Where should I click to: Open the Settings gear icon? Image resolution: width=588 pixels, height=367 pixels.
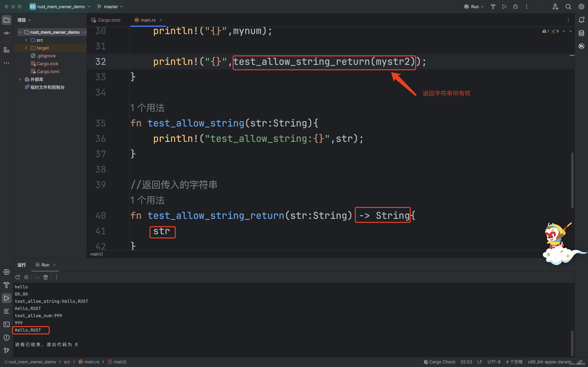coord(581,7)
